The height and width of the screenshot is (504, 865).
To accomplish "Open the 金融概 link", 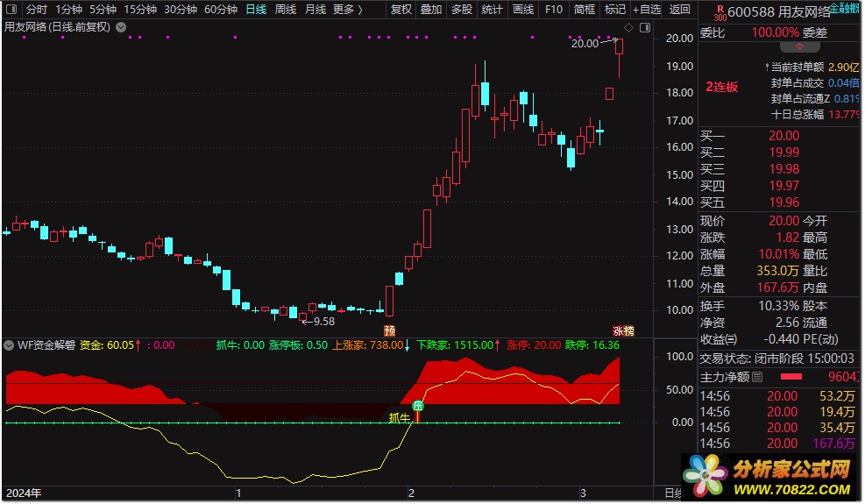I will pyautogui.click(x=845, y=8).
